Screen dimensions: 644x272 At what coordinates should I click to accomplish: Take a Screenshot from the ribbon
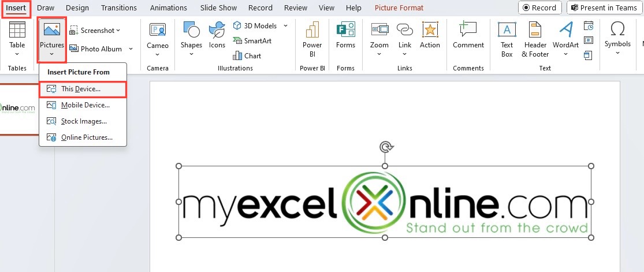[95, 31]
